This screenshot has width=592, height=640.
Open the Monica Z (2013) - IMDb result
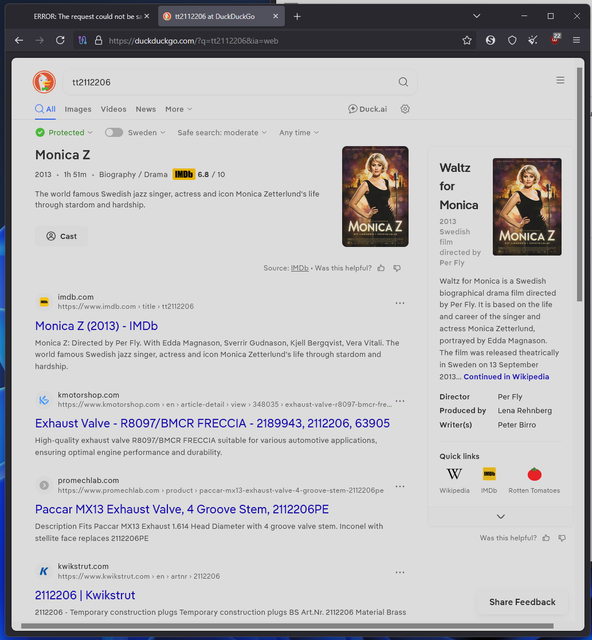click(x=96, y=326)
